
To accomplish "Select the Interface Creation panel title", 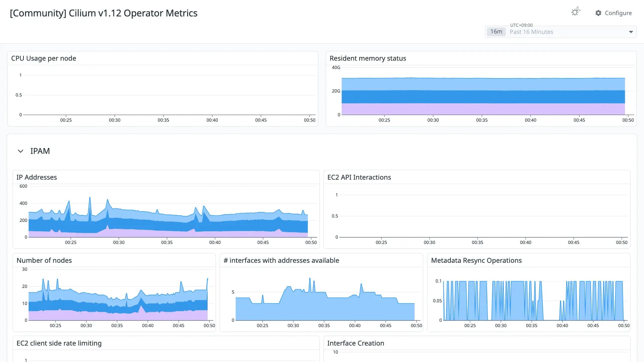I will 356,343.
